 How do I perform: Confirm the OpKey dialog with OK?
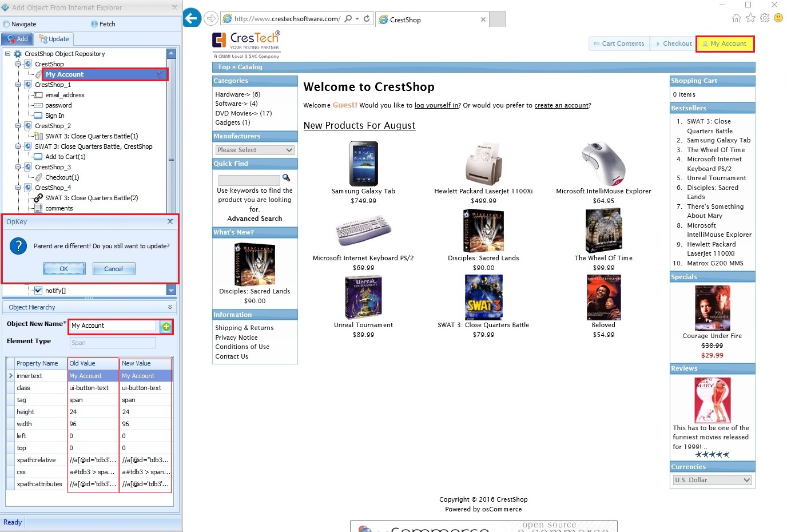(64, 269)
